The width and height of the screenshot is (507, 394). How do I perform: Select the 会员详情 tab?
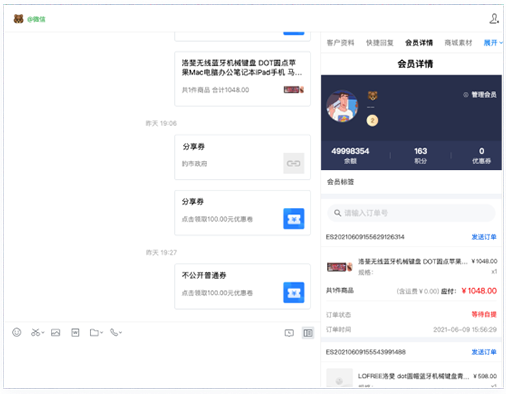pyautogui.click(x=419, y=43)
